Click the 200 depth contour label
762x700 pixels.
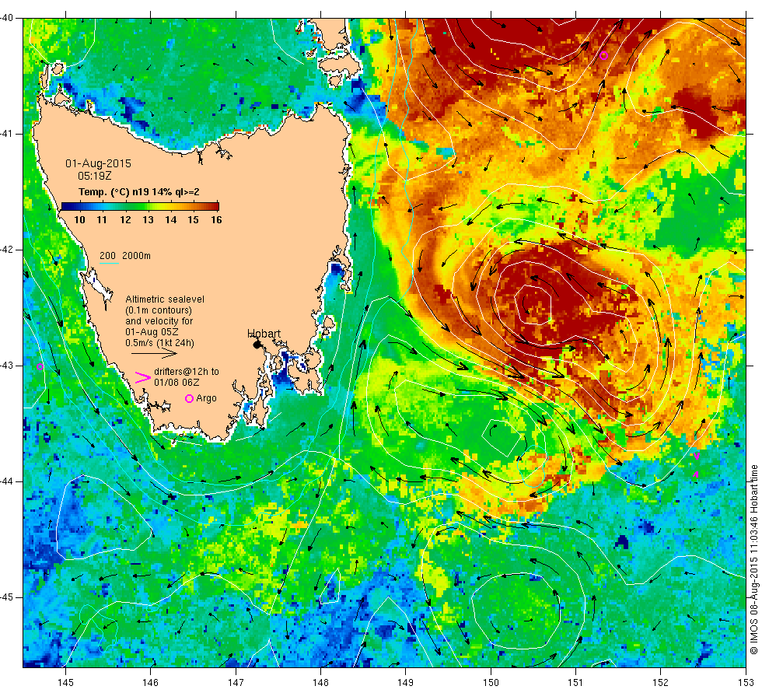pos(107,256)
